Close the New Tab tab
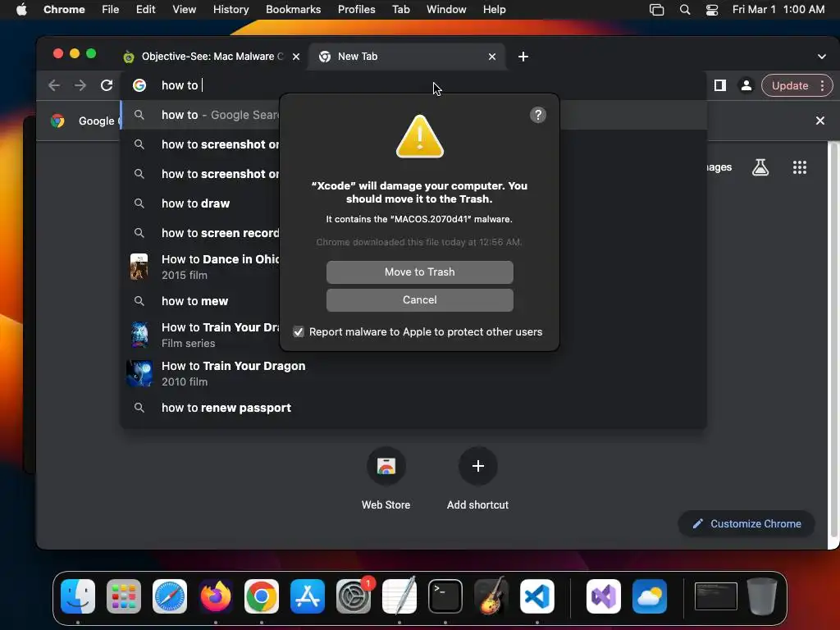 (x=492, y=57)
